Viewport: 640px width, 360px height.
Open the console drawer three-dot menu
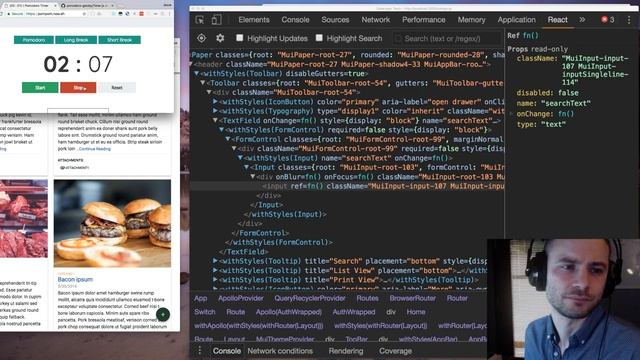[200, 351]
